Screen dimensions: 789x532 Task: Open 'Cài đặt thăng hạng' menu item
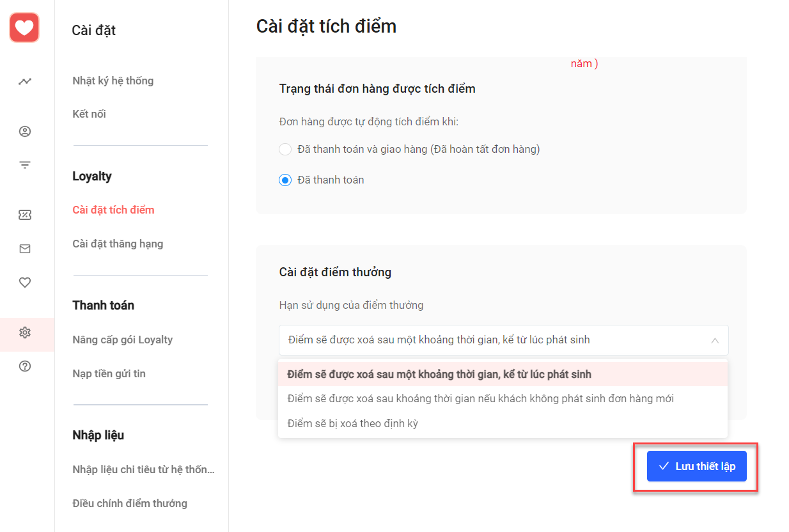pyautogui.click(x=118, y=244)
